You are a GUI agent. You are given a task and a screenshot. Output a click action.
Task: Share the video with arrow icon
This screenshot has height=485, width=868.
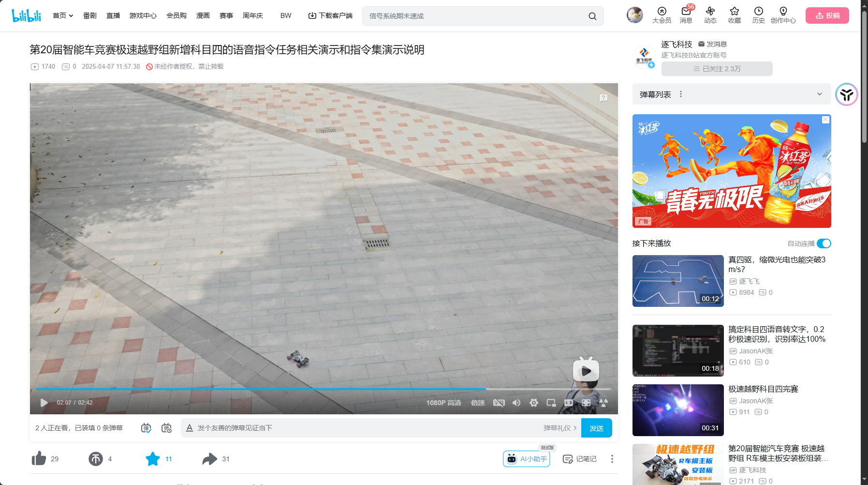coord(209,458)
